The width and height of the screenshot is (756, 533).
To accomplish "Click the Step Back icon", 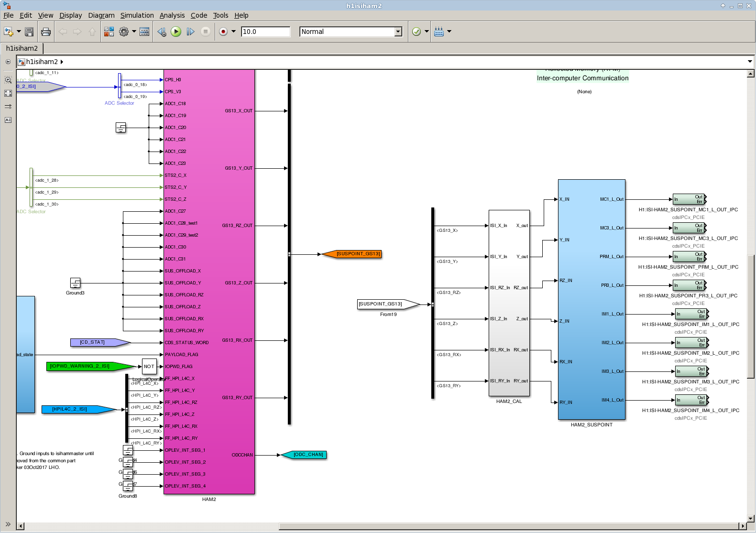I will pyautogui.click(x=162, y=32).
